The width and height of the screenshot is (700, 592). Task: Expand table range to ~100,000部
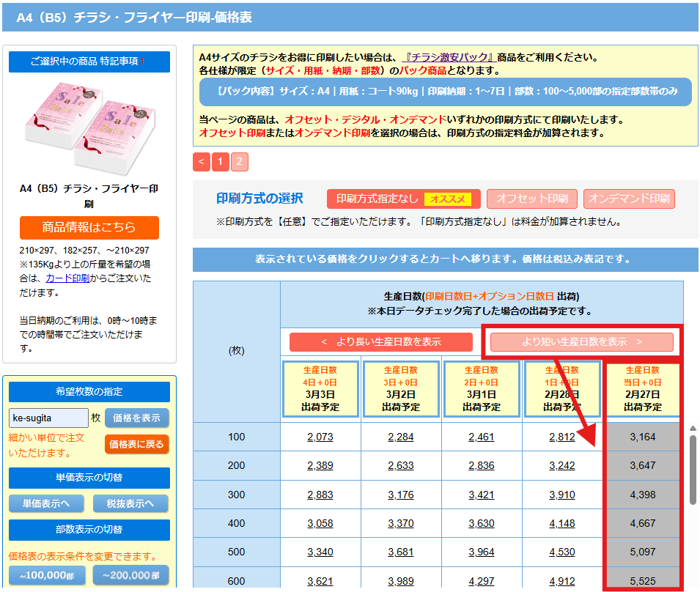point(47,576)
